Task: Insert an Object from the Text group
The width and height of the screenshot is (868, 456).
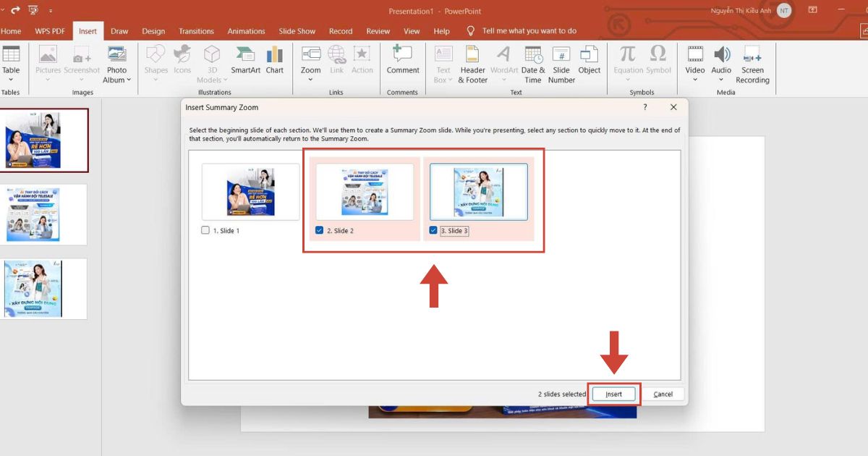Action: (x=590, y=60)
